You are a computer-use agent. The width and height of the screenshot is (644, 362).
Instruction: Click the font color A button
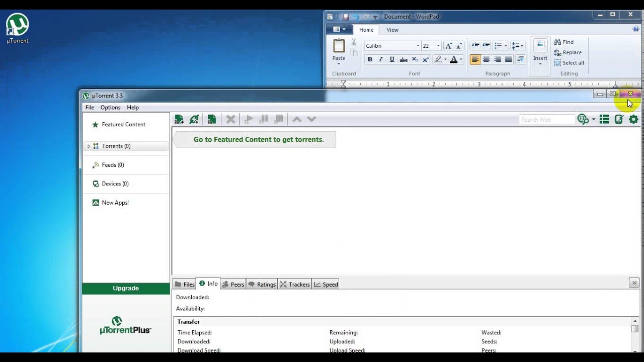(x=453, y=59)
